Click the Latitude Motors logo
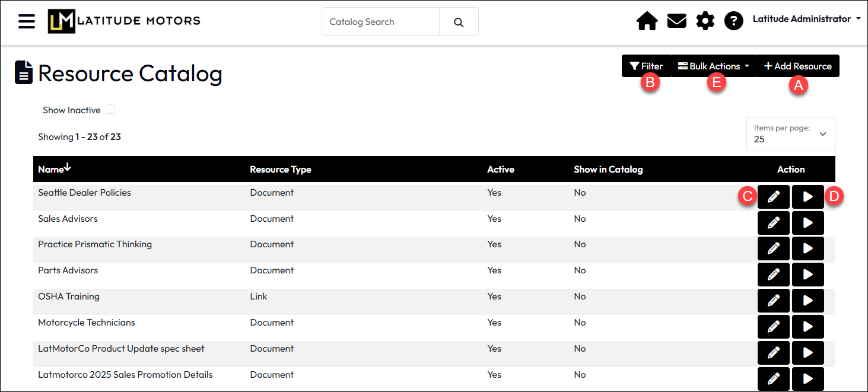Viewport: 868px width, 392px height. click(x=124, y=21)
